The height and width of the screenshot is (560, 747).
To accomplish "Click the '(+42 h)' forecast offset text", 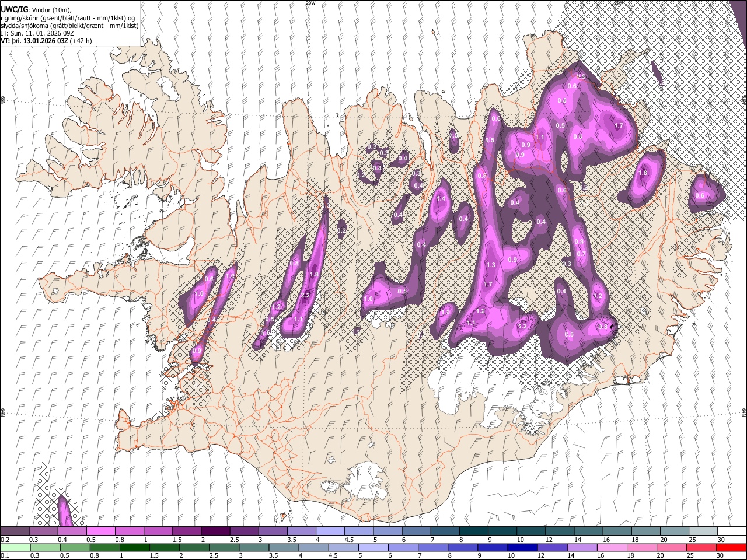I will tap(81, 41).
